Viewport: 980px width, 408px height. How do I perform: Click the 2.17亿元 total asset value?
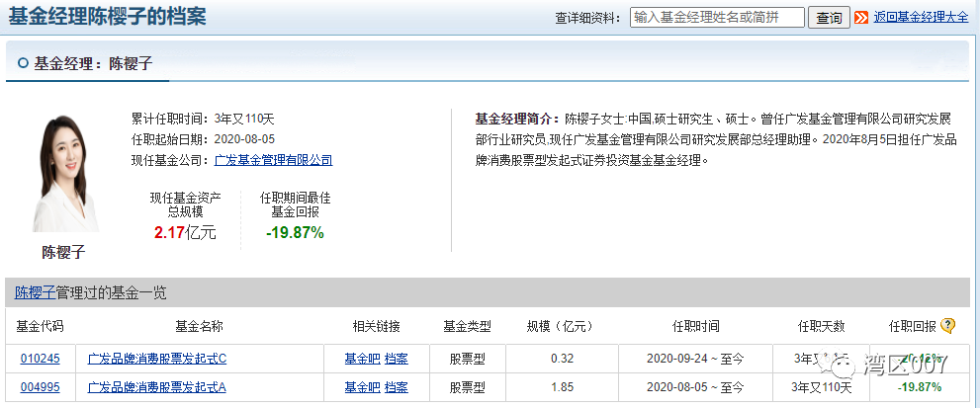[x=185, y=234]
